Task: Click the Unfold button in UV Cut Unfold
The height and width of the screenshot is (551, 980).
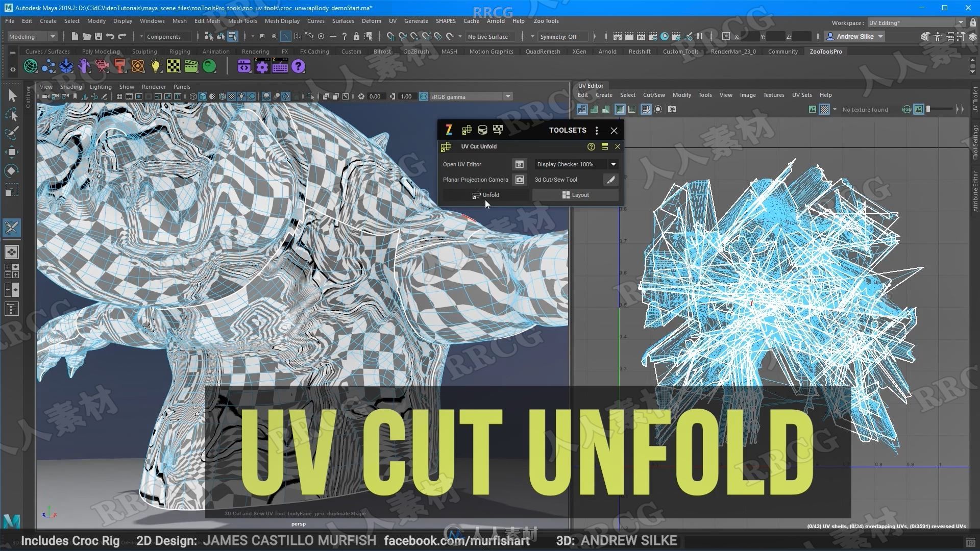Action: point(484,194)
